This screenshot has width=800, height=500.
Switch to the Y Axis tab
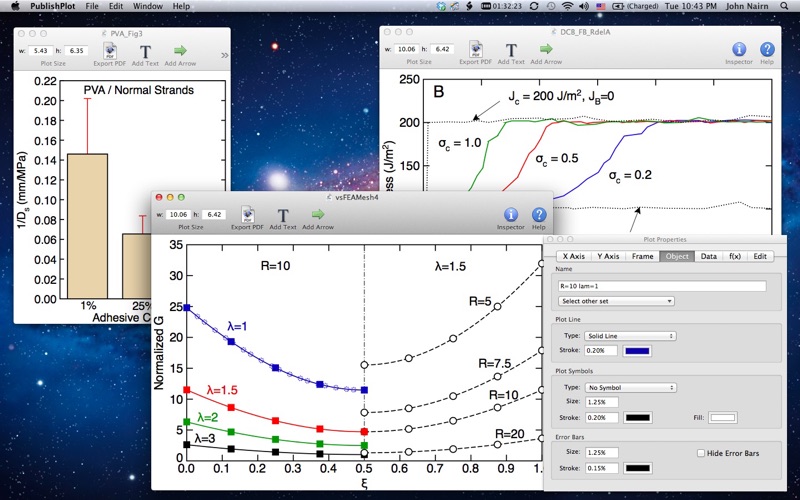pos(608,256)
